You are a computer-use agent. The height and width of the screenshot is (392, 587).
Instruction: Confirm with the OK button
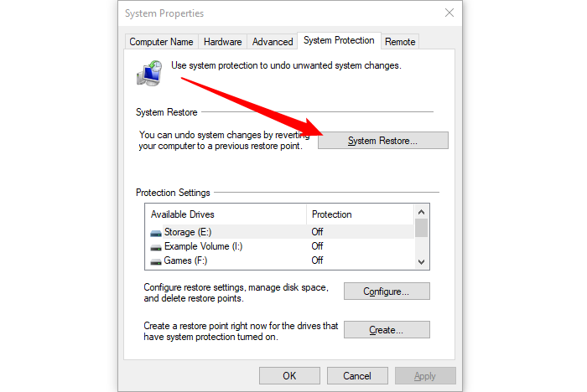point(289,375)
